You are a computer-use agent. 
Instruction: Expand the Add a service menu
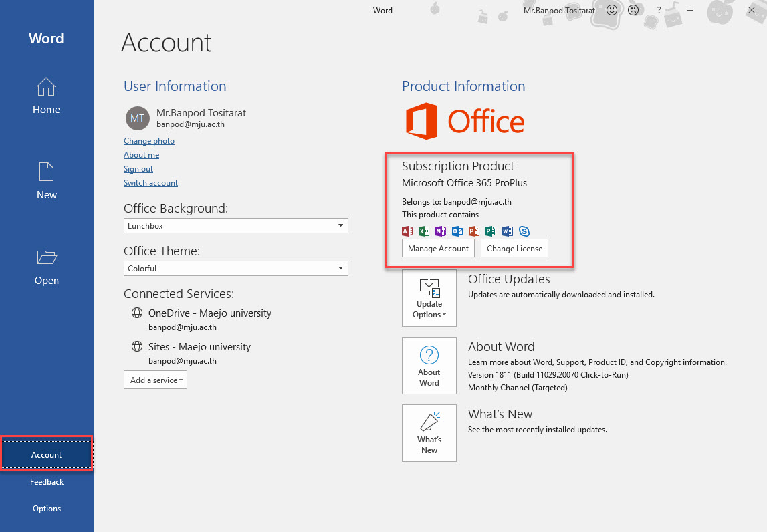(x=155, y=380)
